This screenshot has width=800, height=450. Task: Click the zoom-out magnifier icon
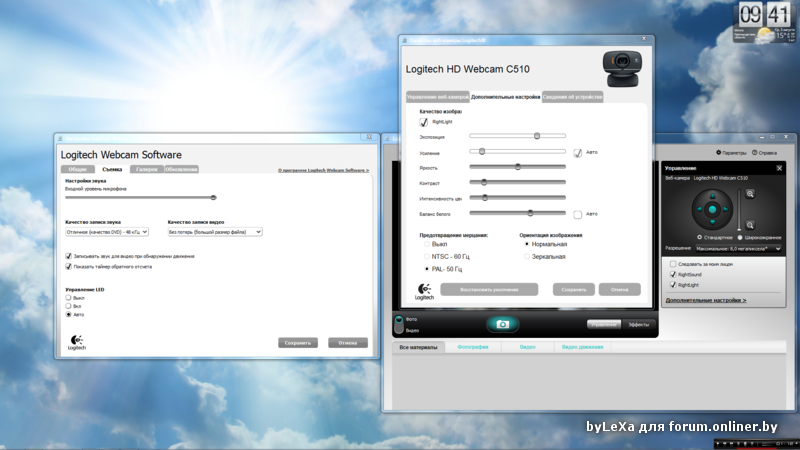click(x=750, y=225)
